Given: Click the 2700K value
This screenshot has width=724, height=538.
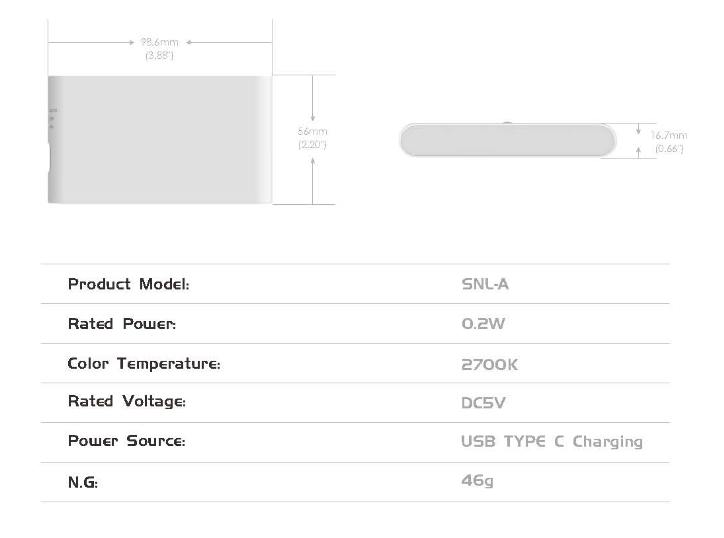Looking at the screenshot, I should (489, 364).
